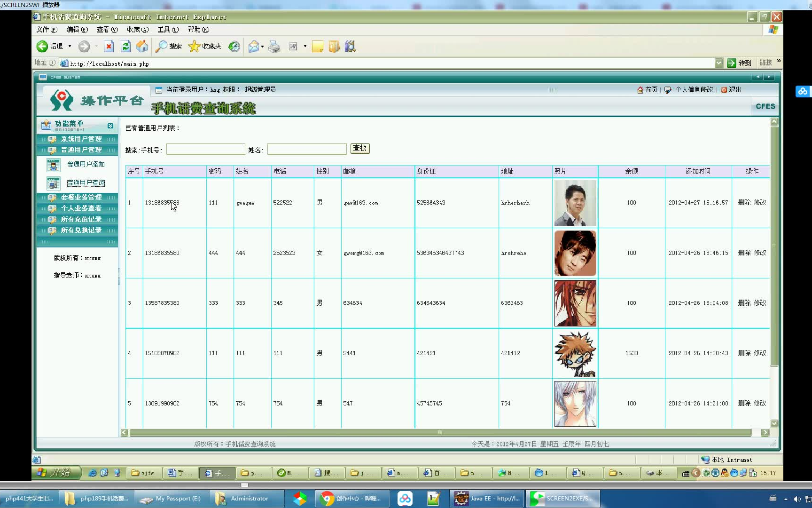Open the address bar dropdown arrow
812x508 pixels.
point(718,63)
